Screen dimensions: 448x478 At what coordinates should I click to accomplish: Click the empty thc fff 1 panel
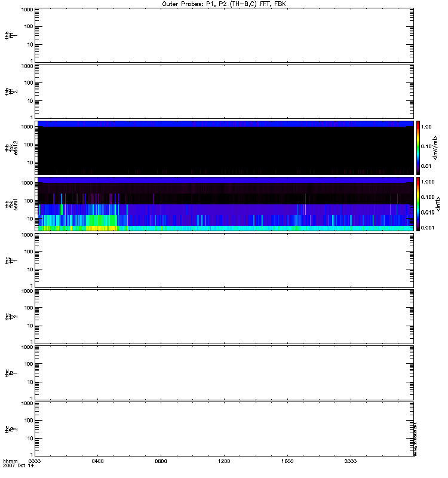click(x=224, y=260)
